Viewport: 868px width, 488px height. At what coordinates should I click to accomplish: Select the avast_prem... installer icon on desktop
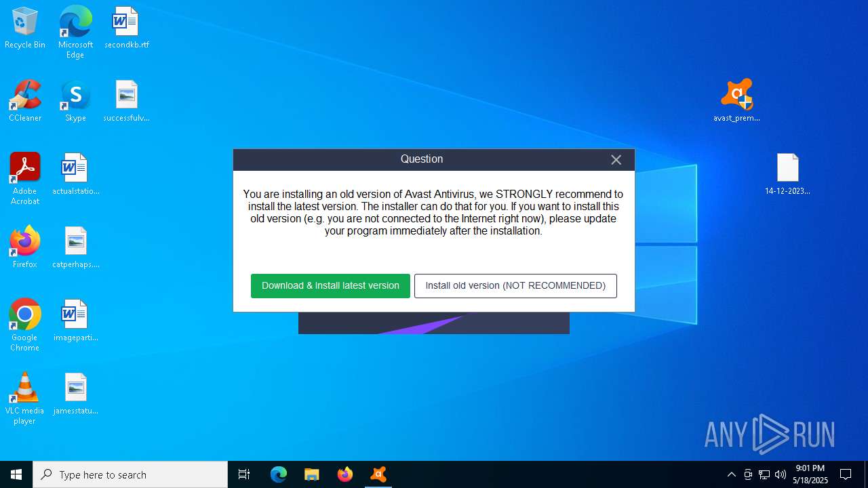click(x=736, y=102)
